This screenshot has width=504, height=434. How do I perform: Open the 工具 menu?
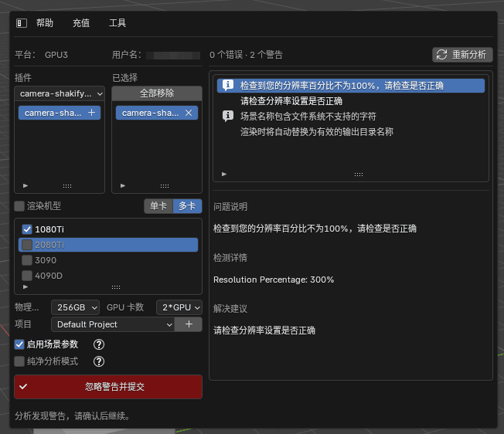(117, 23)
